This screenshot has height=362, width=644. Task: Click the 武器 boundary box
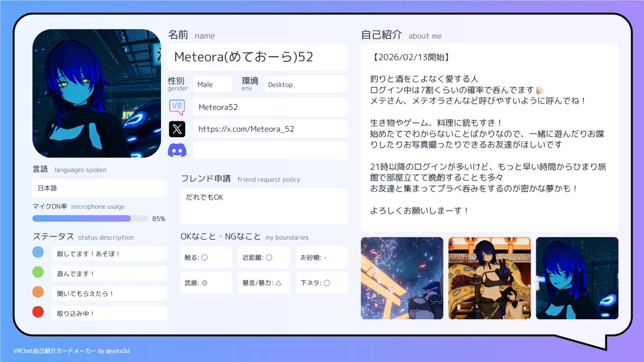pos(206,283)
